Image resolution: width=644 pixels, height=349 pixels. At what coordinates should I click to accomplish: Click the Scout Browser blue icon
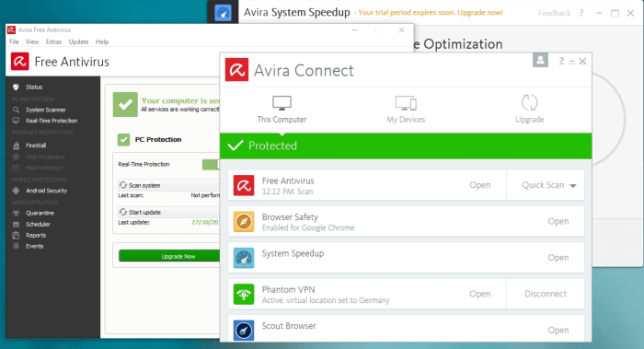pos(244,331)
